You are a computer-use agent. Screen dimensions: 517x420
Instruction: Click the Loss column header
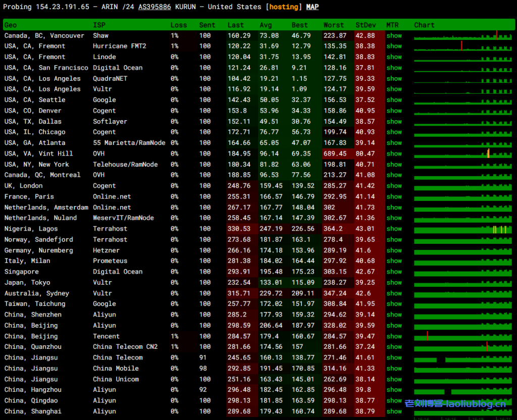(179, 25)
